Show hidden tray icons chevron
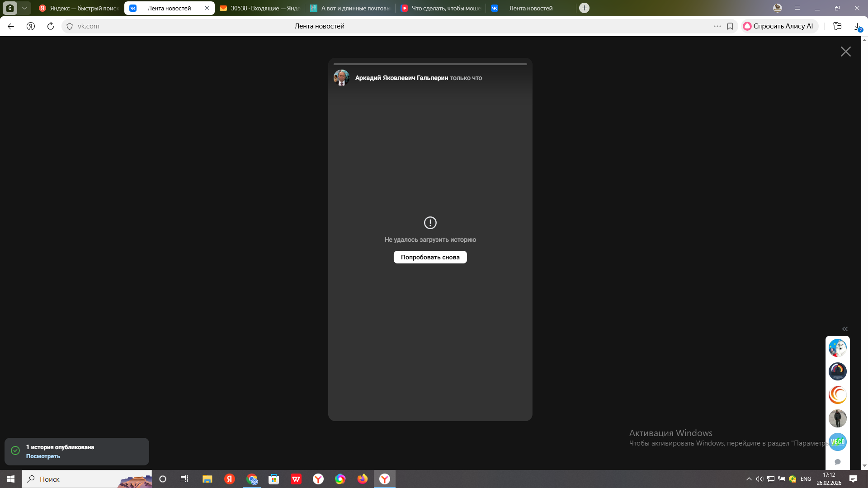The height and width of the screenshot is (488, 868). pos(749,479)
